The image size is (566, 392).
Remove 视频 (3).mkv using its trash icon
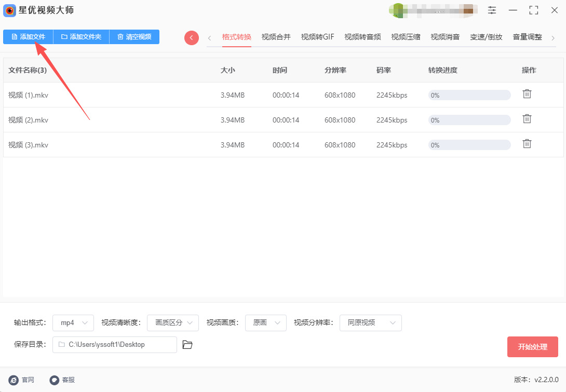coord(527,144)
